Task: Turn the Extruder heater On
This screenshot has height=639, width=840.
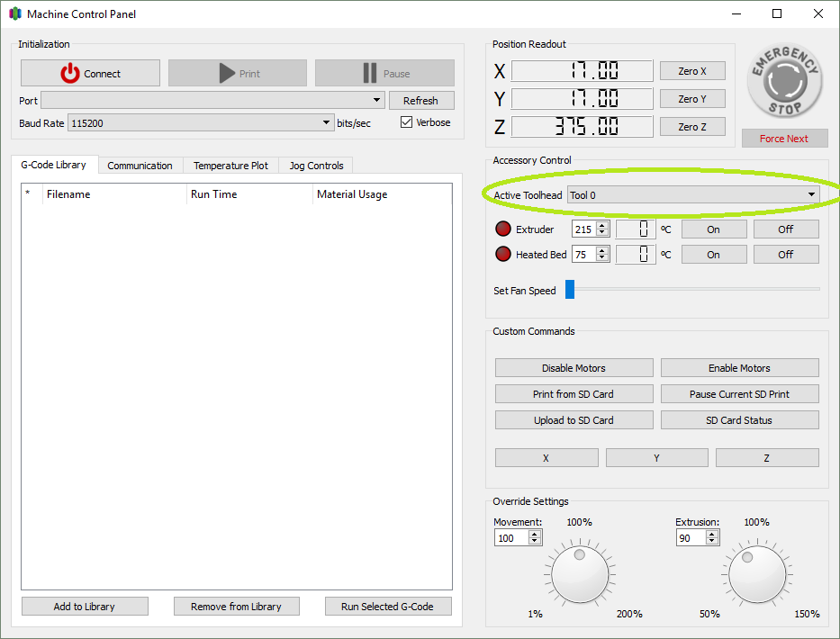Action: [x=713, y=229]
